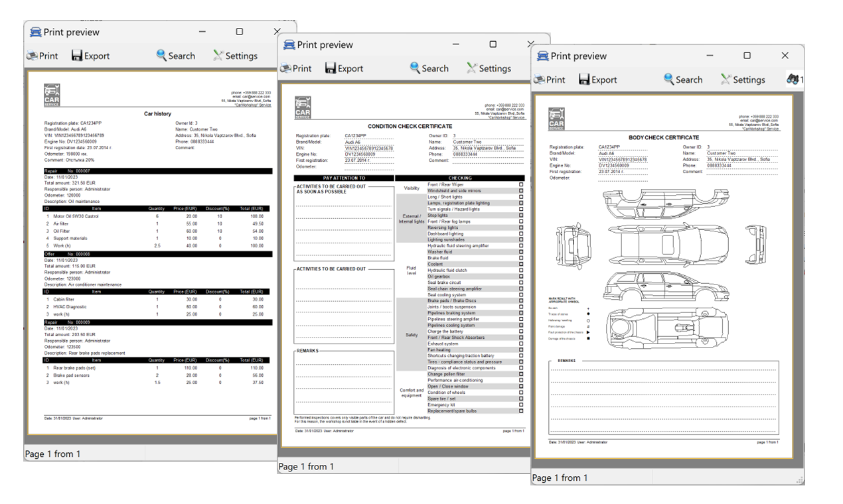Tick the Front / Rear Wiper checkbox

coord(521,184)
